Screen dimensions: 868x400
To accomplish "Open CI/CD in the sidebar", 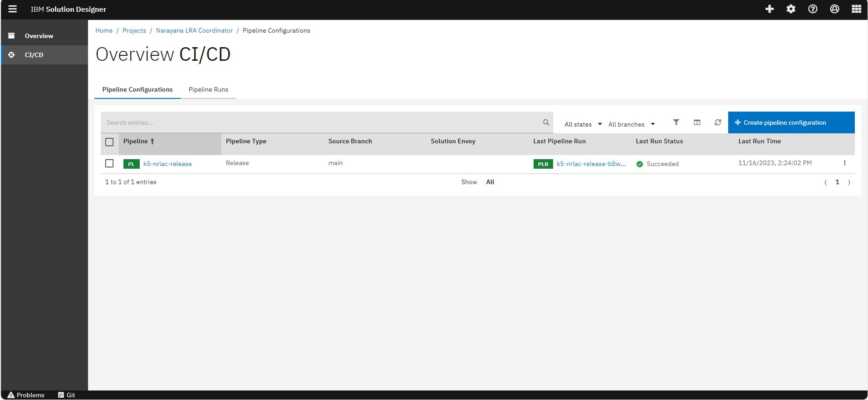I will click(44, 55).
